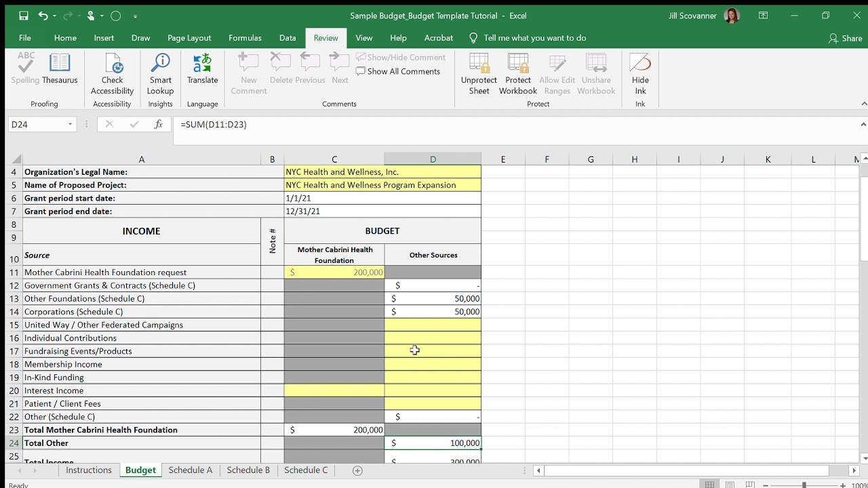This screenshot has width=868, height=488.
Task: Switch to the Home ribbon tab
Action: pyautogui.click(x=65, y=38)
